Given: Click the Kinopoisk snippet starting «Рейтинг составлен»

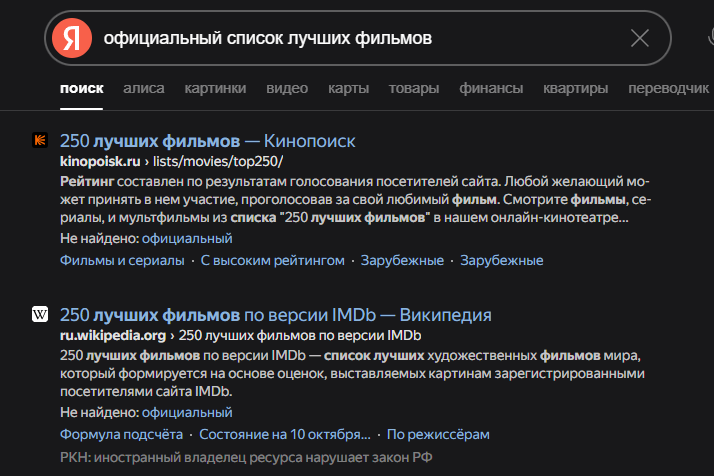Looking at the screenshot, I should [x=356, y=200].
